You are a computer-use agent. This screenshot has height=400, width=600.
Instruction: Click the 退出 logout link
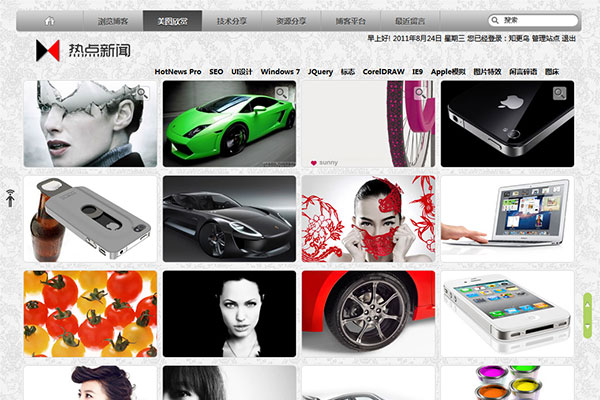click(568, 38)
